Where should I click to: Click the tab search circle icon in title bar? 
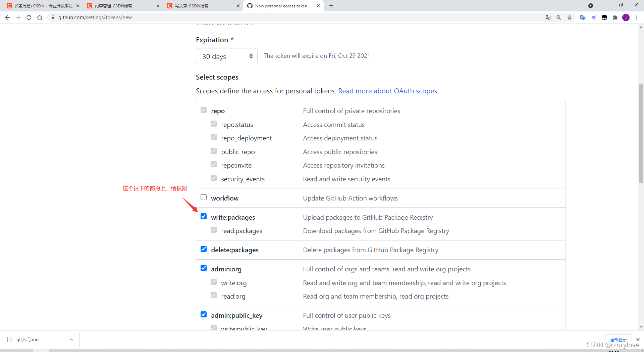pyautogui.click(x=591, y=6)
